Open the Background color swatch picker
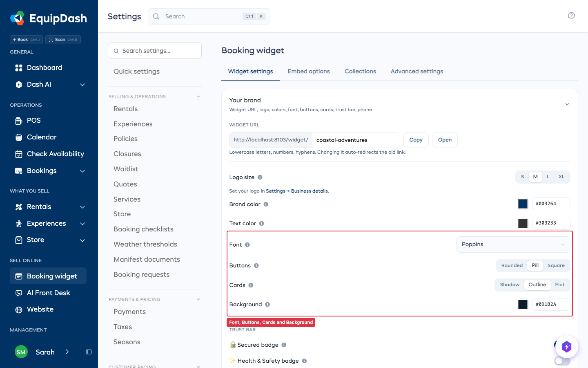 tap(523, 304)
